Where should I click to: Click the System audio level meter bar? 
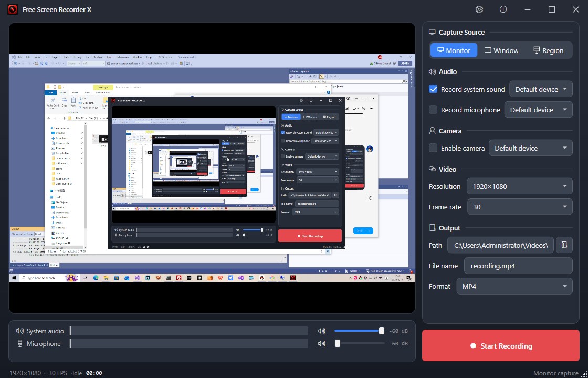click(x=189, y=331)
